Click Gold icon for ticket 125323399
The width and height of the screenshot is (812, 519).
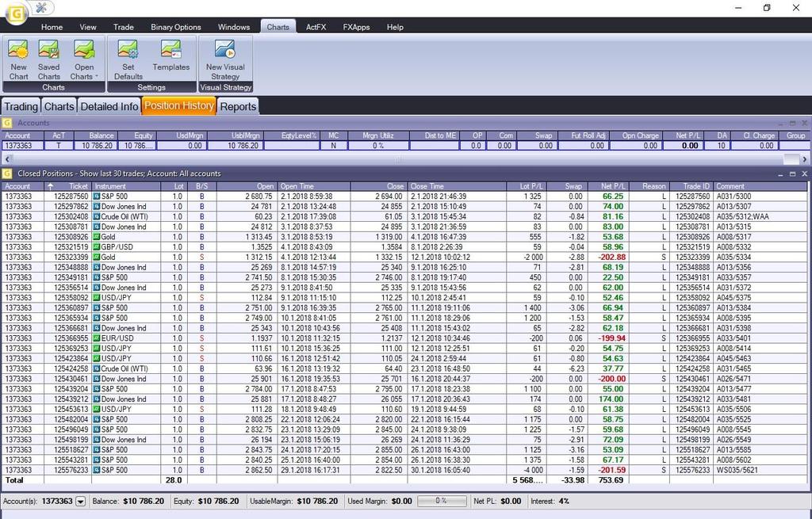(x=96, y=258)
